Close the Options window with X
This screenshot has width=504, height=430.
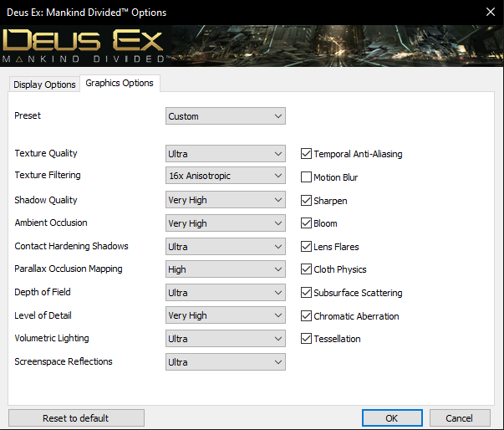coord(491,12)
